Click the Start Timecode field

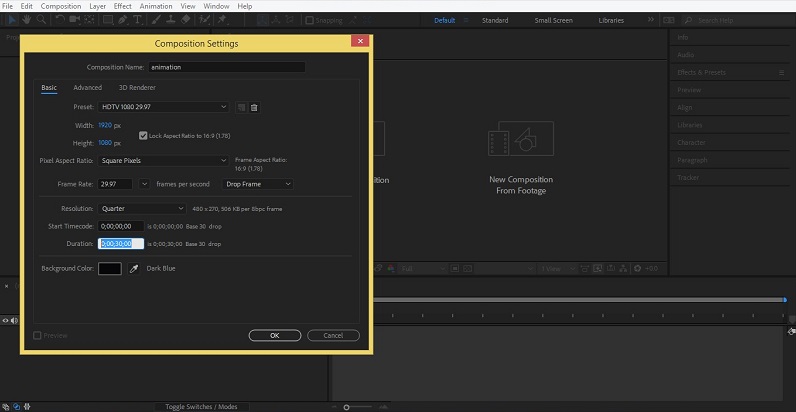point(121,226)
